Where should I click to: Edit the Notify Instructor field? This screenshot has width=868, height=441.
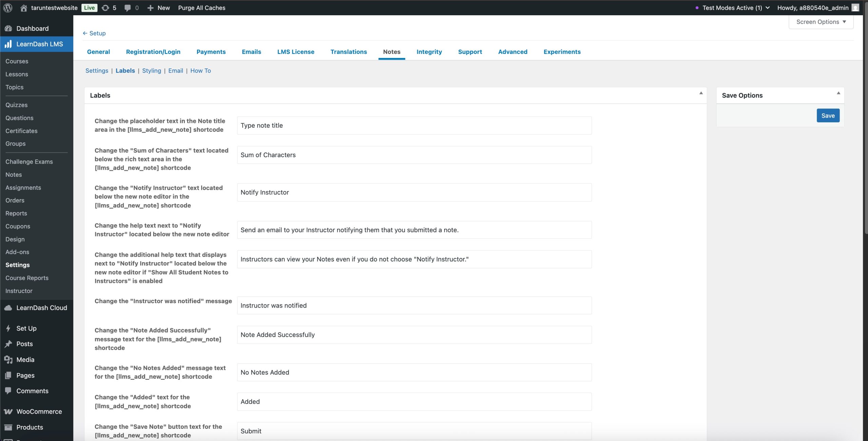414,192
